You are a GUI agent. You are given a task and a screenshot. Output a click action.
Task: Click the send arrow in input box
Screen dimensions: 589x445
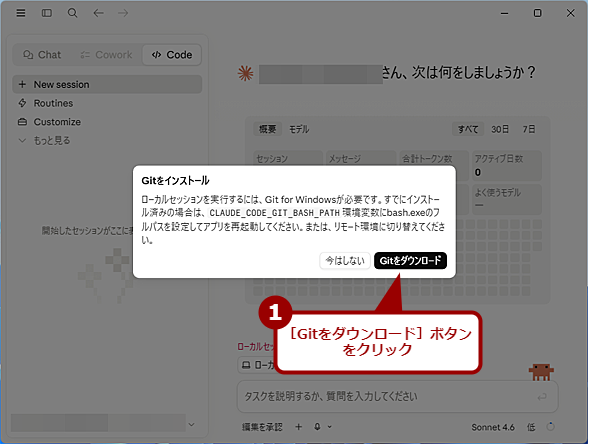(542, 397)
